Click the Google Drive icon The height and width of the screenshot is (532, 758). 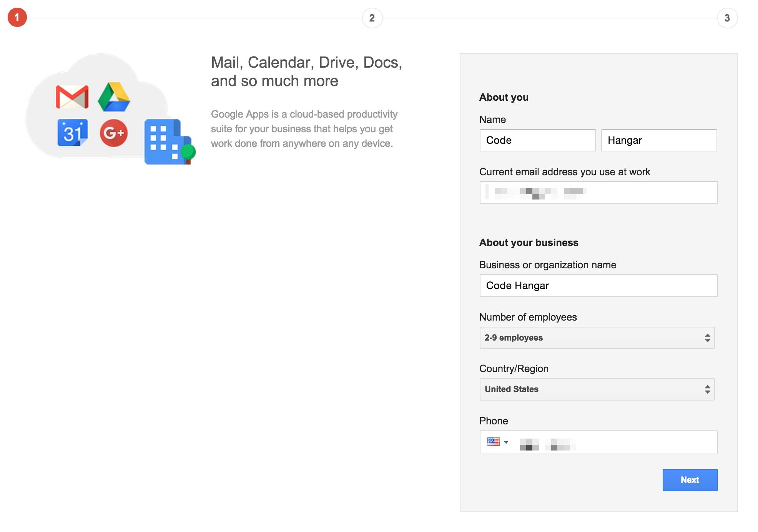pyautogui.click(x=111, y=94)
